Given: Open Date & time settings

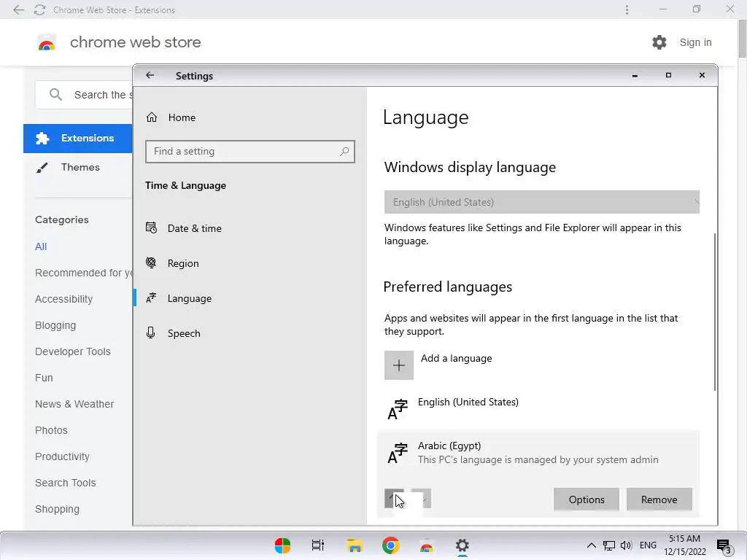Looking at the screenshot, I should pos(184,228).
